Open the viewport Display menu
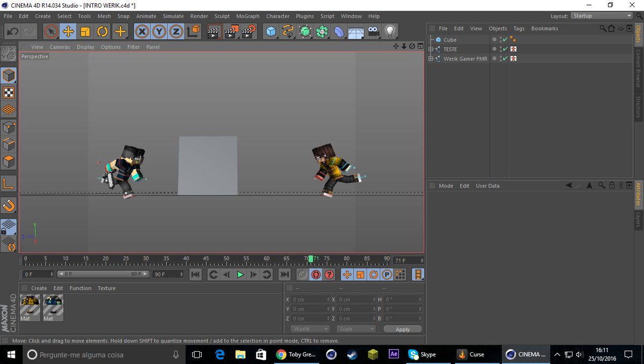 coord(85,47)
